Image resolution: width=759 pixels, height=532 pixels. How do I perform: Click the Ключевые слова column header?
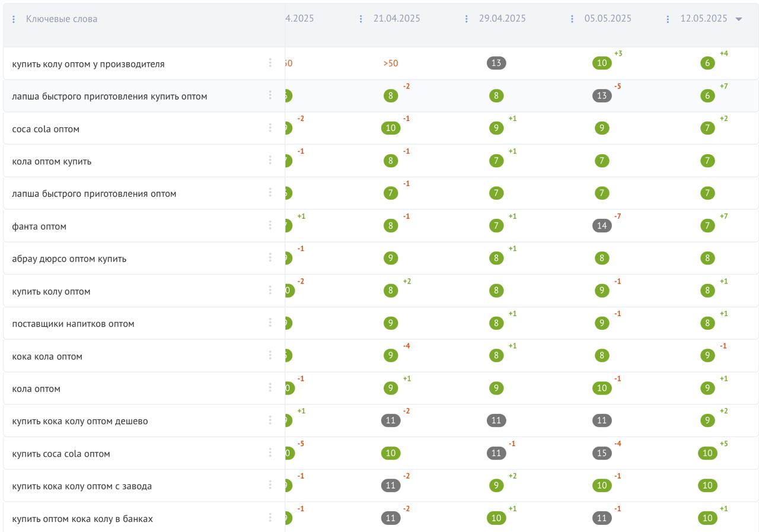coord(62,19)
